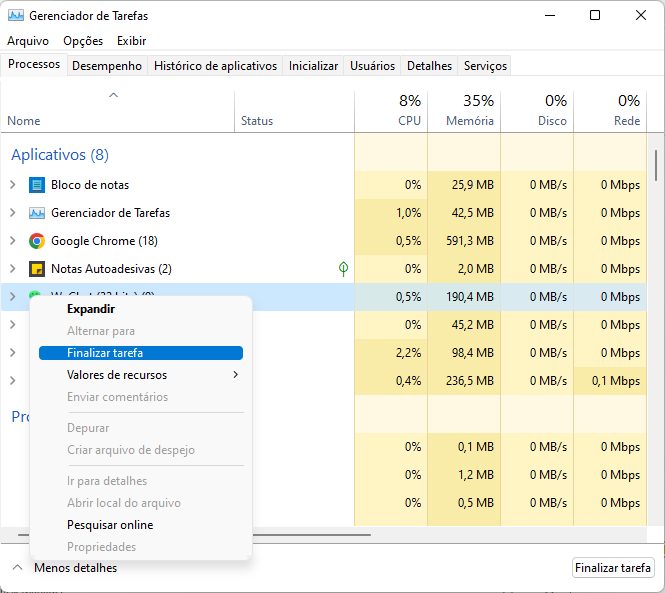The height and width of the screenshot is (593, 665).
Task: Click the Google Chrome icon
Action: pyautogui.click(x=37, y=241)
